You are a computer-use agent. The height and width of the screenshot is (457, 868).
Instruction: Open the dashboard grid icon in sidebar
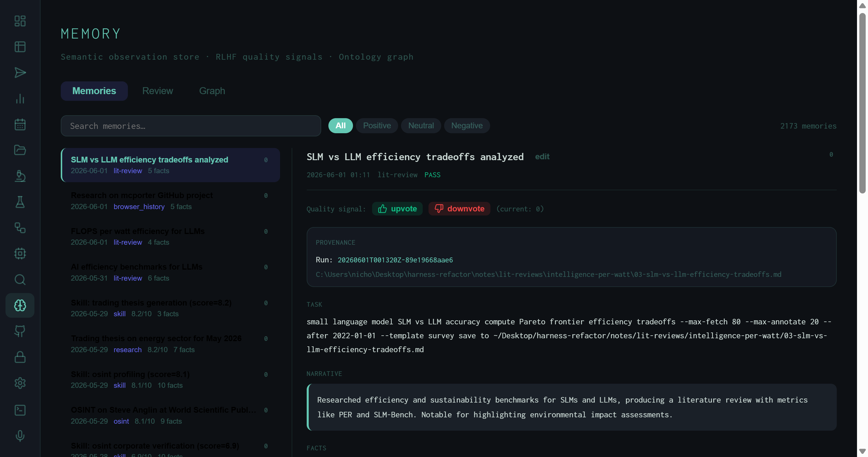point(20,21)
